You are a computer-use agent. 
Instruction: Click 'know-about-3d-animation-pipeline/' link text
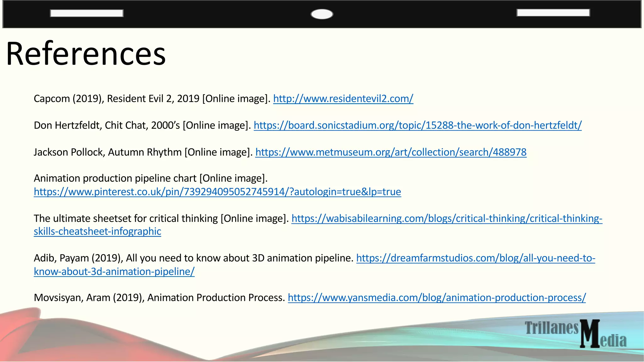tap(114, 271)
